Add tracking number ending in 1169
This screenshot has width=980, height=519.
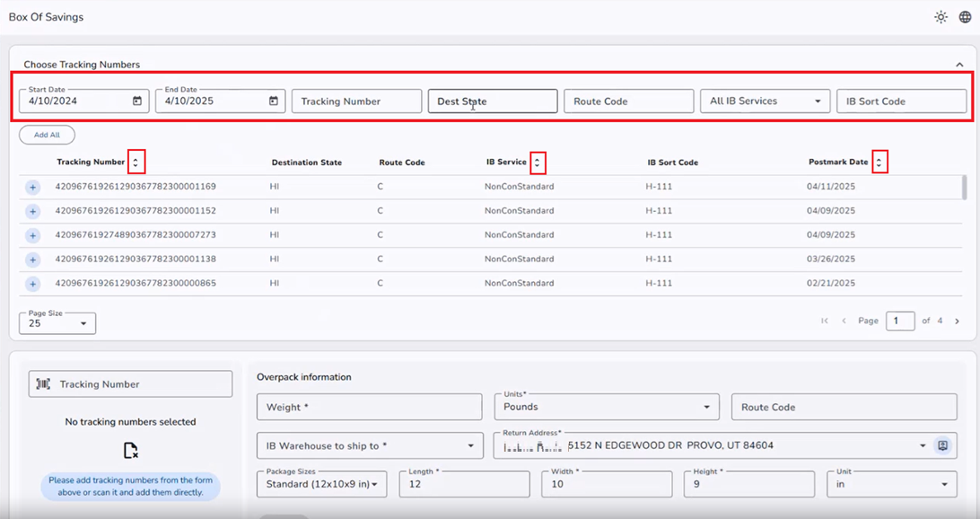(33, 187)
